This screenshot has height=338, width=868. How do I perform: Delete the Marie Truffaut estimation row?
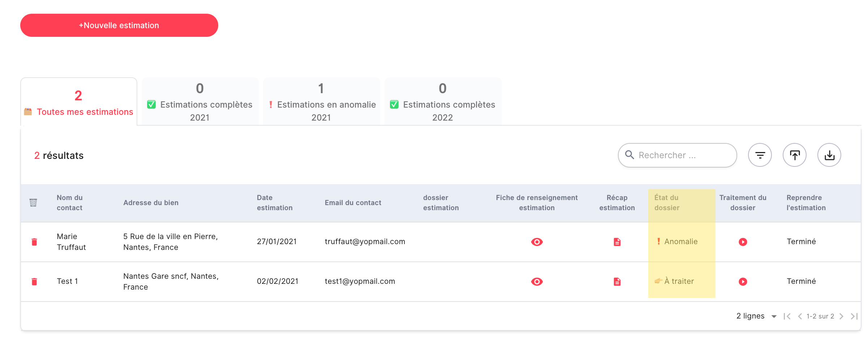point(34,242)
